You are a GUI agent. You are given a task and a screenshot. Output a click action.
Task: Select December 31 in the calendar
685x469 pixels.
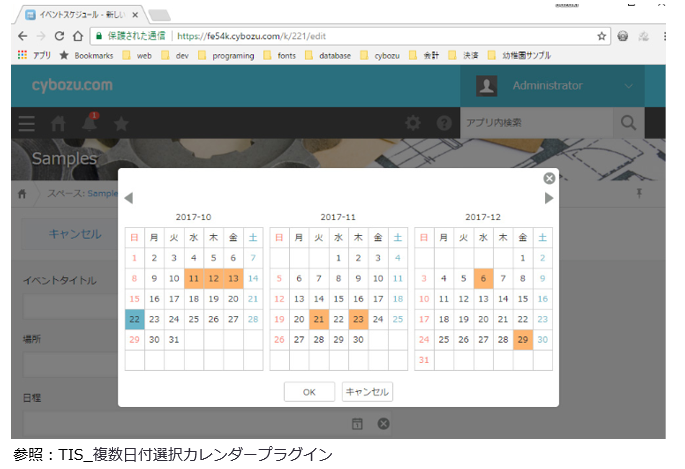424,360
